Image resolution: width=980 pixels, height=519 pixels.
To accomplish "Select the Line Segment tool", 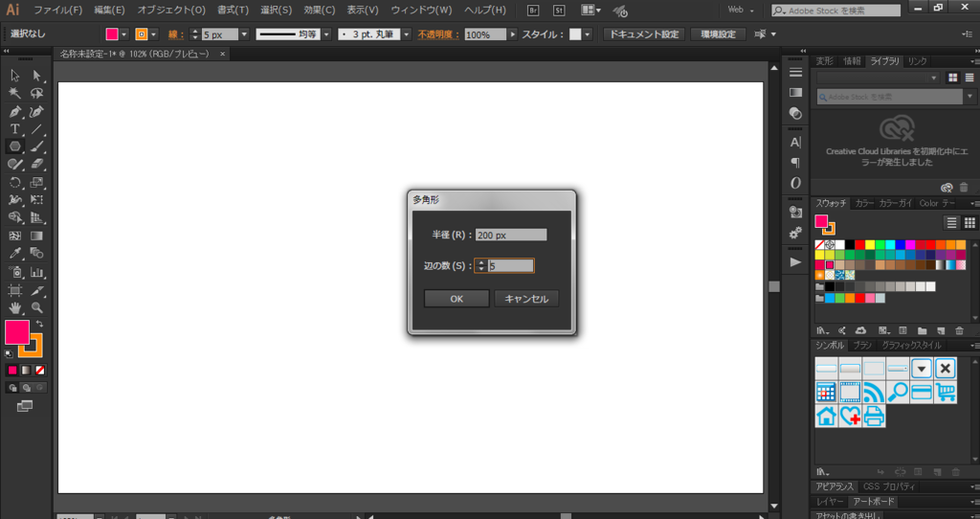I will [37, 129].
